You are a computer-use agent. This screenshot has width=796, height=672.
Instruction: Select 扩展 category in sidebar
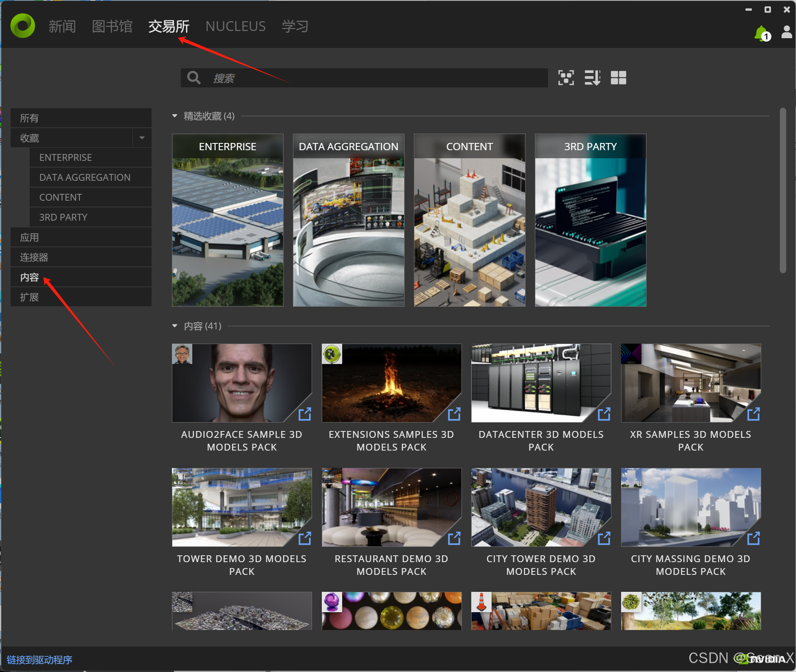click(81, 297)
